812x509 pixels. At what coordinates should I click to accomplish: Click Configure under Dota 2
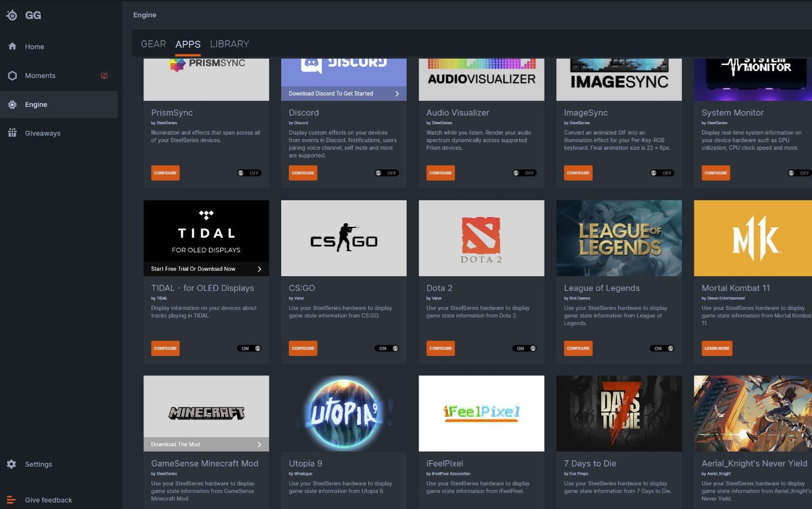440,348
